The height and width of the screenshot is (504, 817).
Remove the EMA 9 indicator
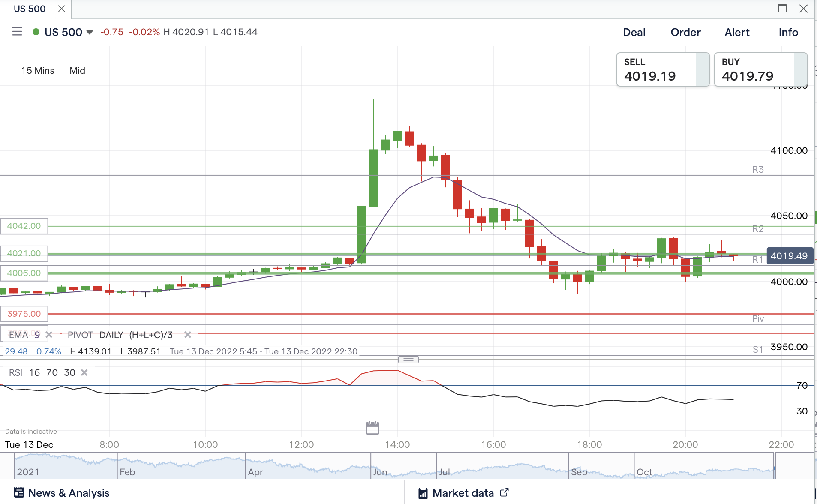[x=49, y=335]
